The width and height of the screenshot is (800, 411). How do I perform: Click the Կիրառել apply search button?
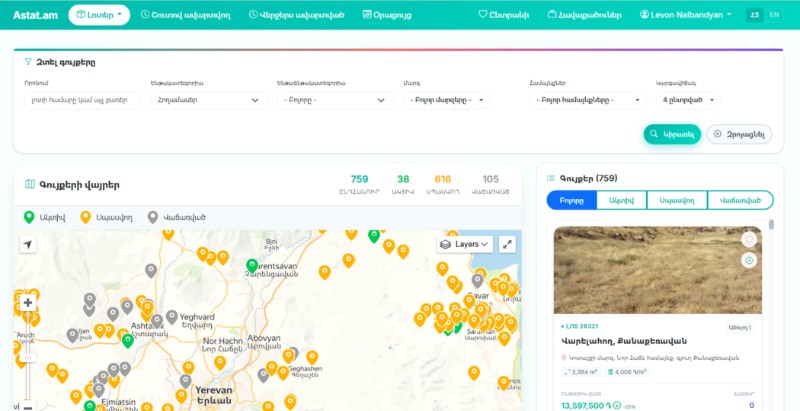672,134
